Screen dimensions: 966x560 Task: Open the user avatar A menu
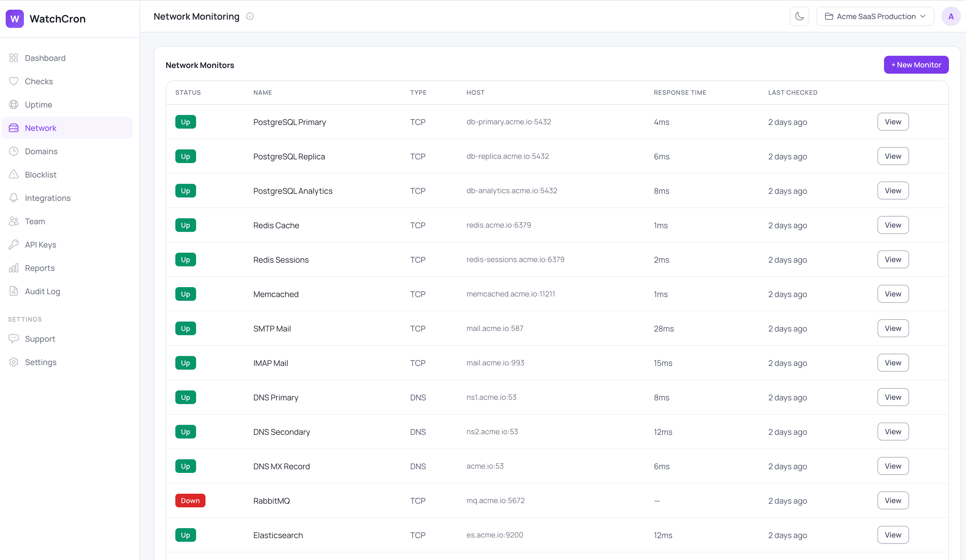[951, 17]
